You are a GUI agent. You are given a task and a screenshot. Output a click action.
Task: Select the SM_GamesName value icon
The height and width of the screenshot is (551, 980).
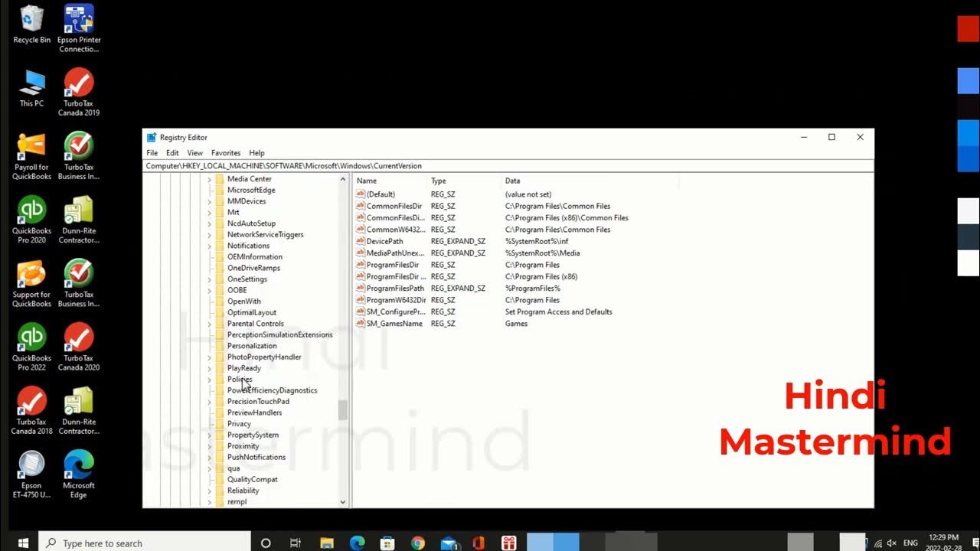pyautogui.click(x=361, y=324)
